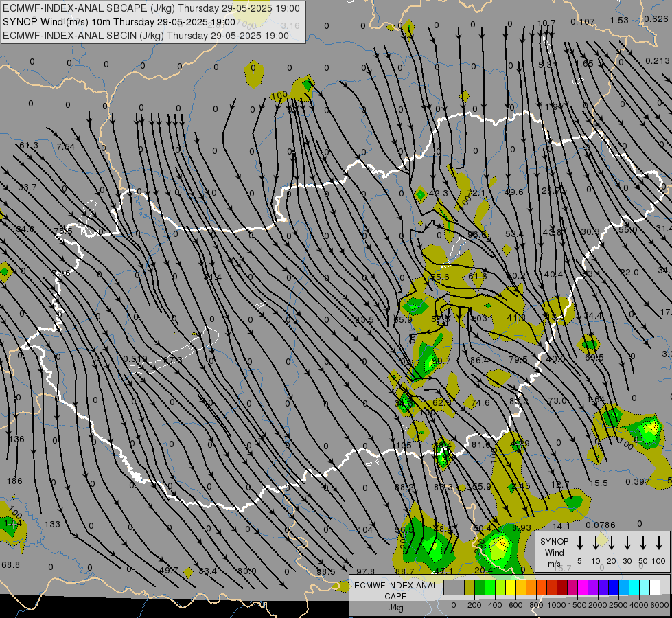Click the SBCIN title line in the header box
Viewport: 672px width, 618px height.
(146, 36)
